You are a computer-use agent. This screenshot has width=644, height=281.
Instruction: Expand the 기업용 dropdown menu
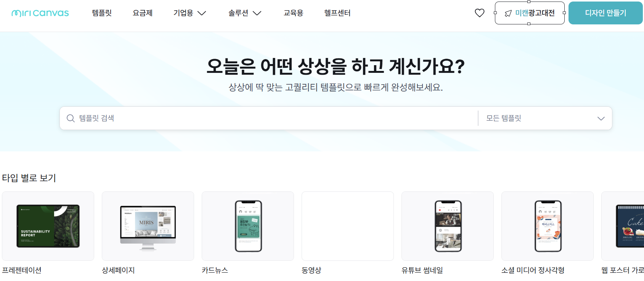point(190,13)
